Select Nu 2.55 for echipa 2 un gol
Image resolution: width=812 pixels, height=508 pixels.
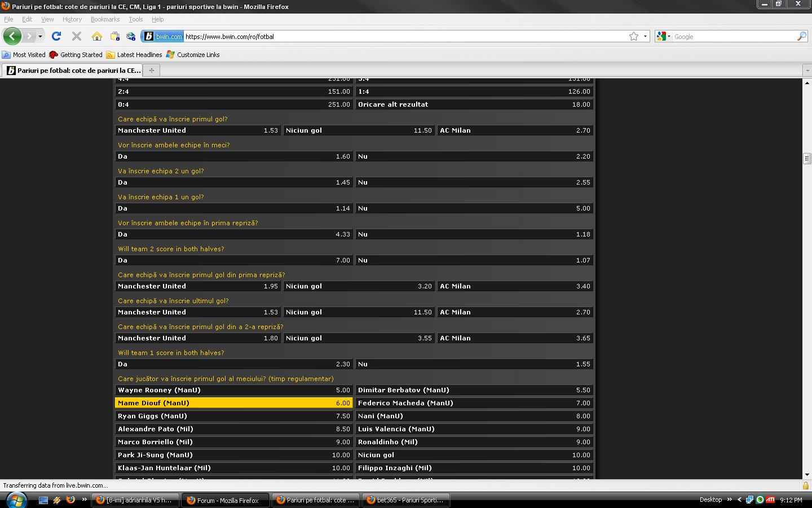(x=474, y=182)
